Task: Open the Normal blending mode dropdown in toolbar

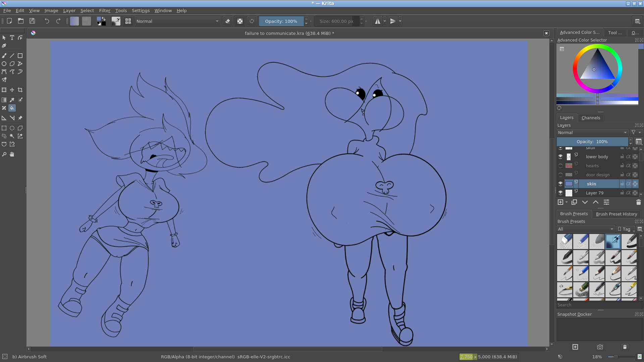Action: pyautogui.click(x=177, y=21)
